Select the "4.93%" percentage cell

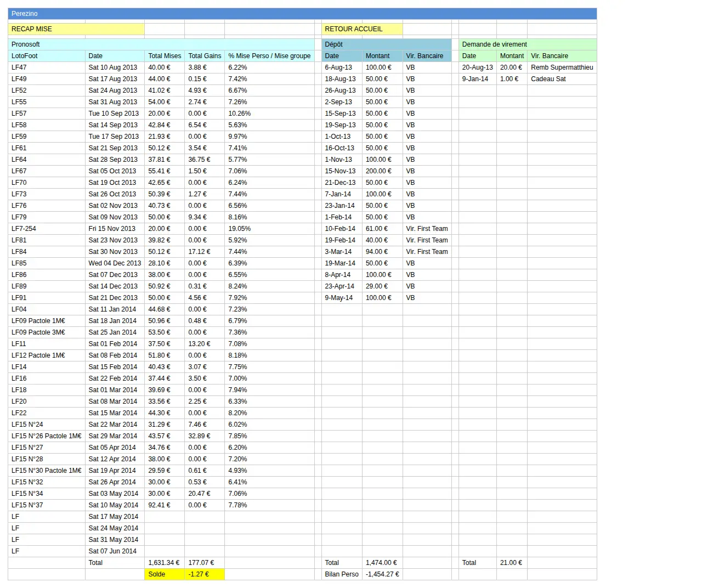(270, 471)
